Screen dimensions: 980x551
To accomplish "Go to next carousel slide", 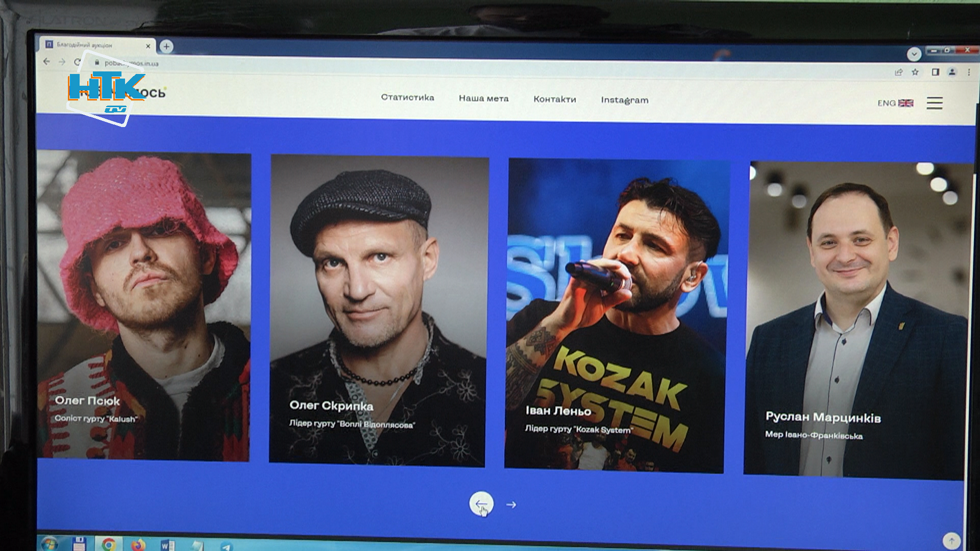I will 511,505.
